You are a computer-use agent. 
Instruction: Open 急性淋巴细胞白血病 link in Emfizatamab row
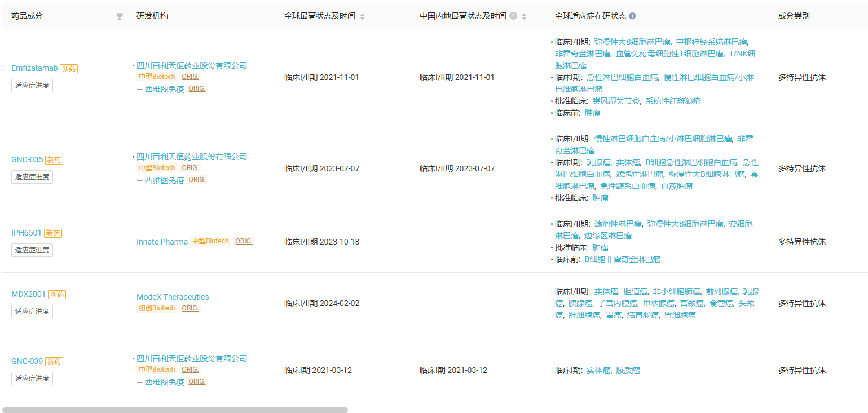point(622,77)
